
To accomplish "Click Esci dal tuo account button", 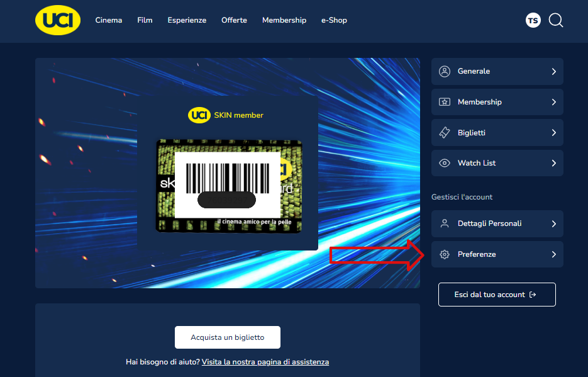I will [x=497, y=295].
